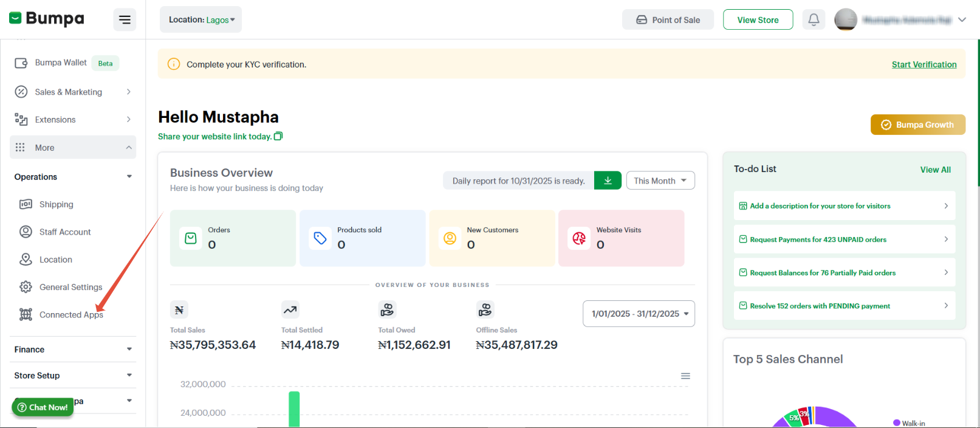Click the Shipping icon

click(26, 204)
